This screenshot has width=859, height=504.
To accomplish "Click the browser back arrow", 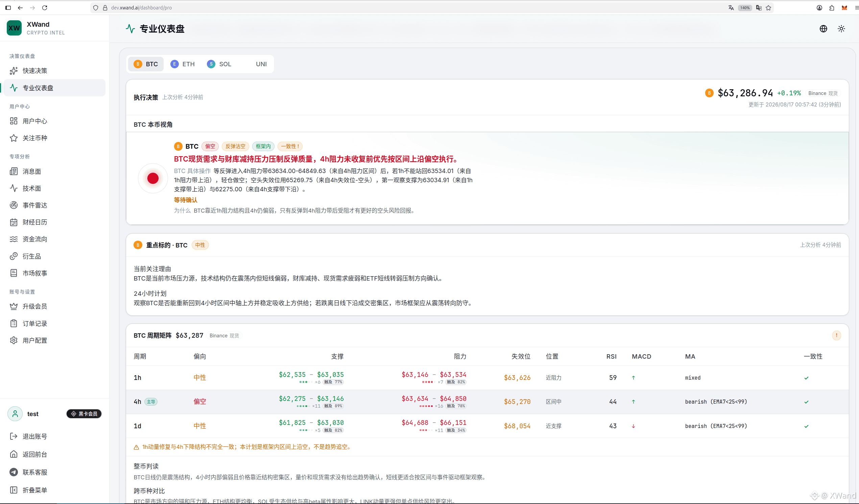I will (x=20, y=7).
